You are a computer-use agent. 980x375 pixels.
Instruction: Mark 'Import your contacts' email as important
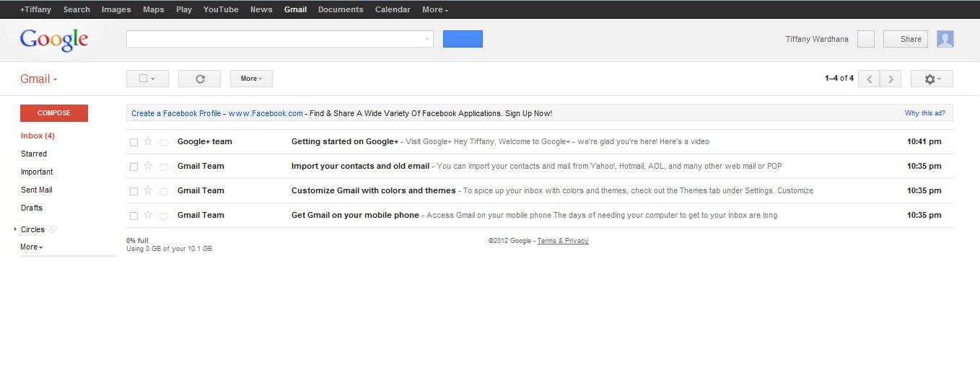164,167
